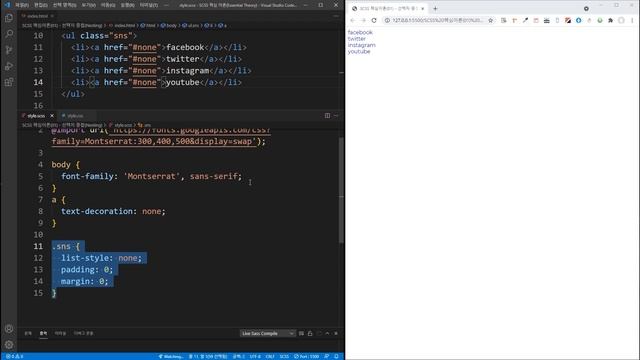Open the Run and Debug view
Image resolution: width=640 pixels, height=360 pixels.
coord(9,66)
